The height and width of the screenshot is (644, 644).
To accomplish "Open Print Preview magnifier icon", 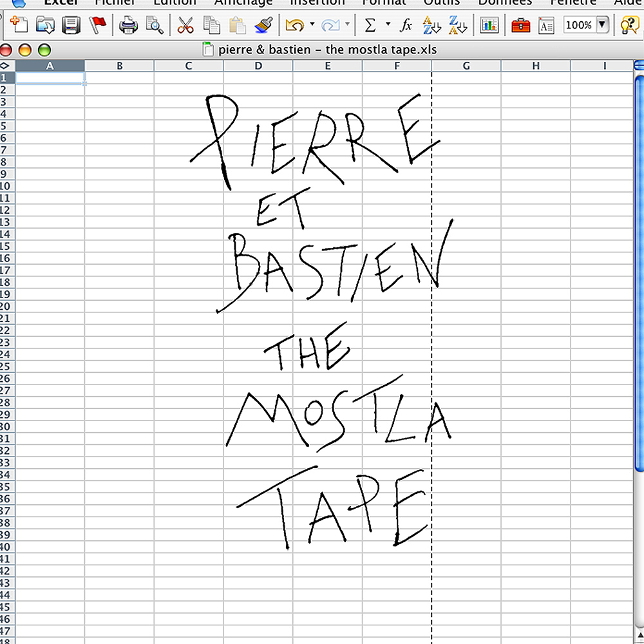I will coord(155,25).
